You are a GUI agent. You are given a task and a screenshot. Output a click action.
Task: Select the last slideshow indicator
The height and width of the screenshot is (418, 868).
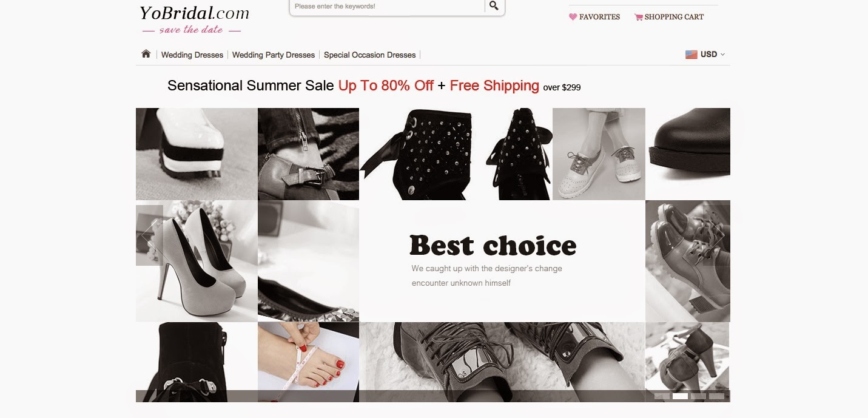click(x=716, y=396)
